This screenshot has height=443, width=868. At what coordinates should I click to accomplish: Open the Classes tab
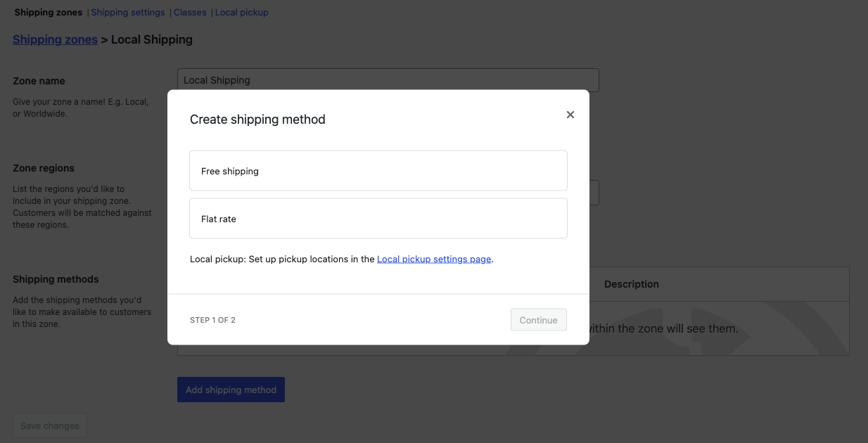(x=190, y=12)
